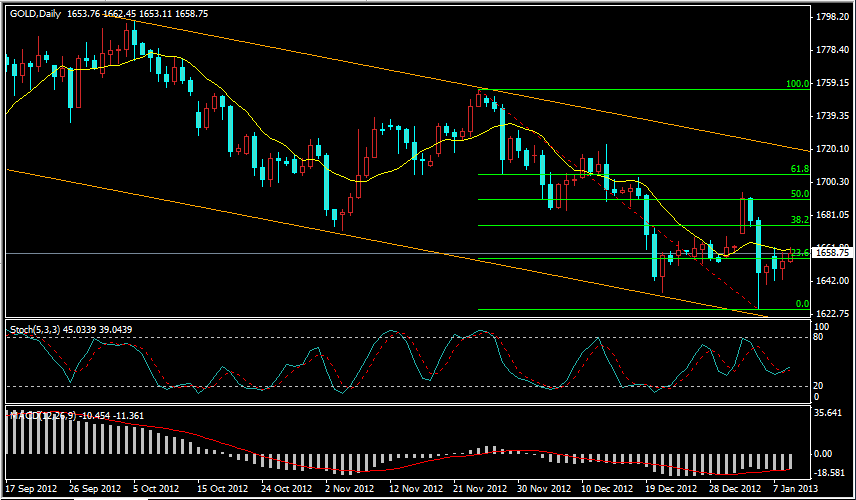Image resolution: width=856 pixels, height=500 pixels.
Task: Select the Stochastic 80 scale label
Action: point(818,337)
